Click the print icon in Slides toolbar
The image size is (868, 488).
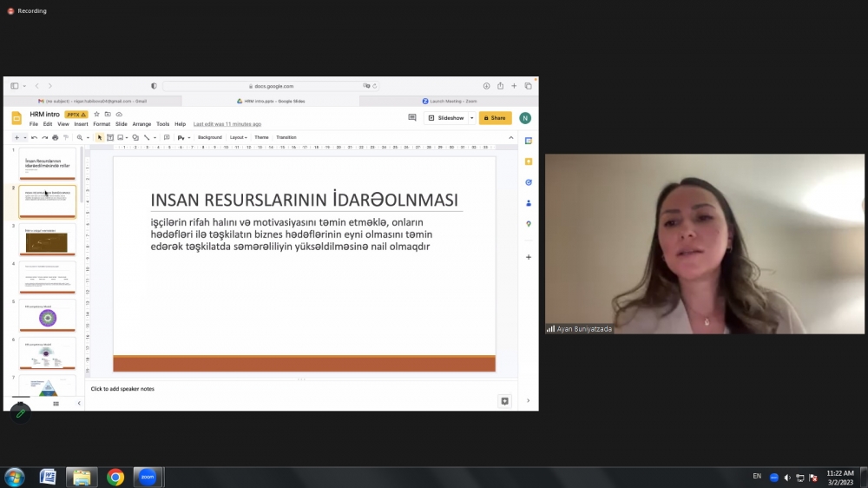click(x=55, y=137)
